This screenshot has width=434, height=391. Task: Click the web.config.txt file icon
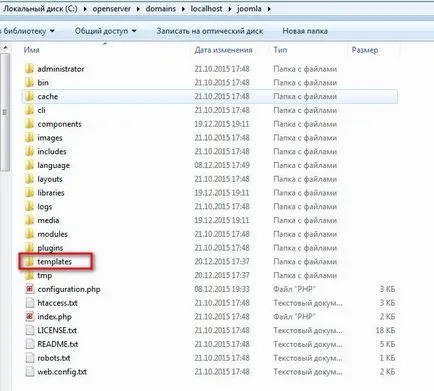[30, 372]
